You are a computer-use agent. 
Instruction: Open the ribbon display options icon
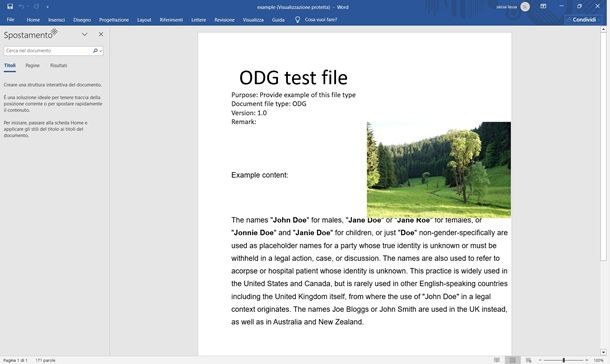coord(543,6)
